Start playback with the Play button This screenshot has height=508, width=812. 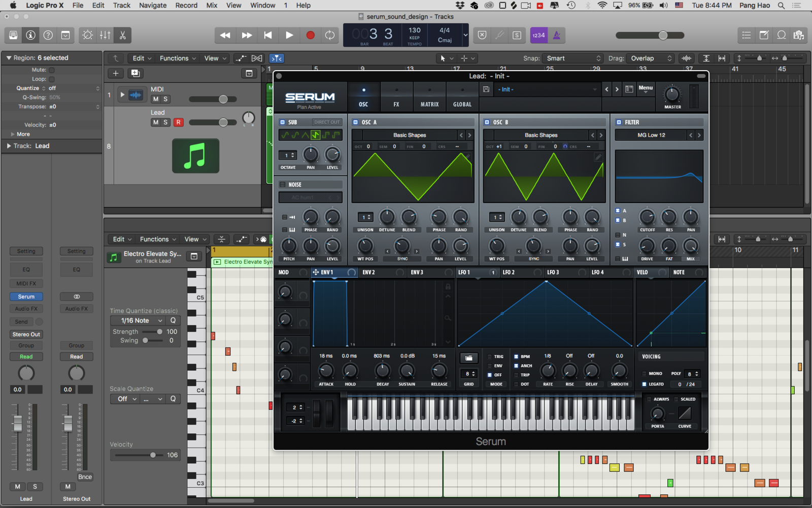[x=289, y=35]
